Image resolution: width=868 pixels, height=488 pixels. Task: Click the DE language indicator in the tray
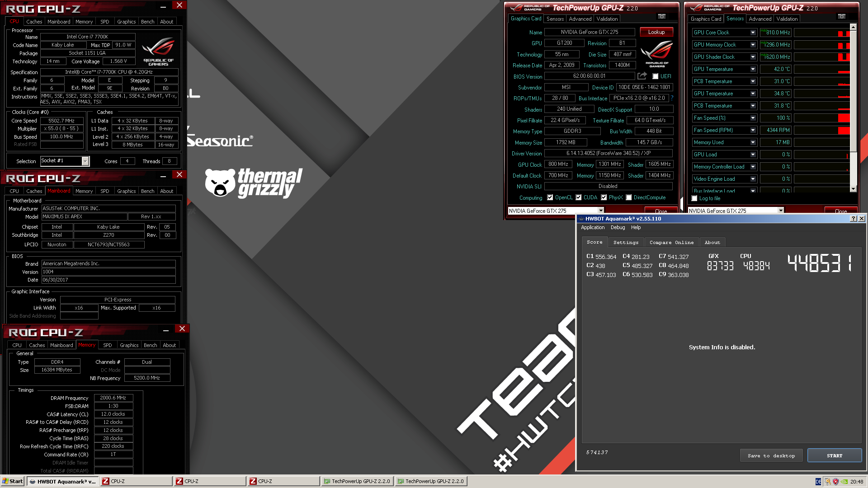click(x=818, y=482)
